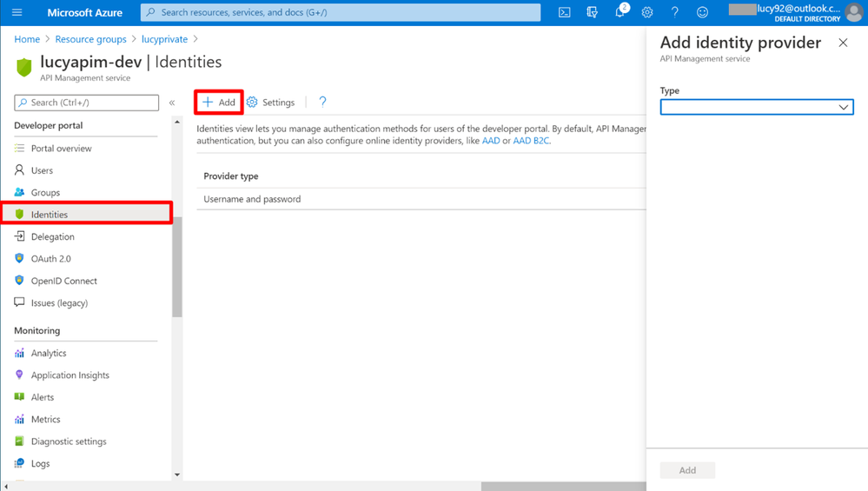Open Analytics menu item

tap(49, 353)
